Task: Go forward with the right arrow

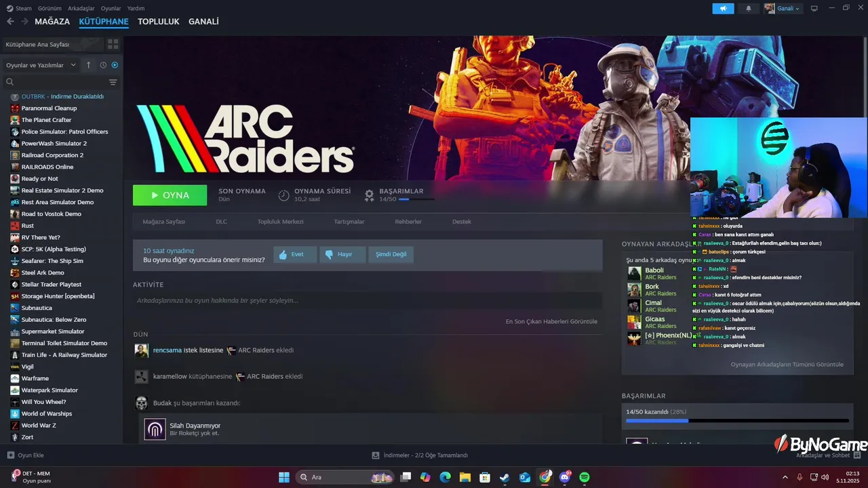Action: coord(24,22)
